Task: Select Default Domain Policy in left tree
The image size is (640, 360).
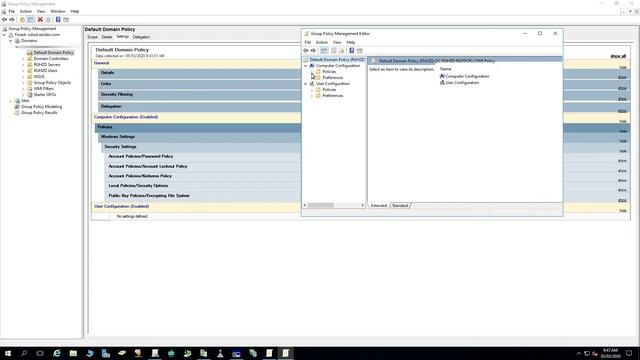Action: coord(53,53)
